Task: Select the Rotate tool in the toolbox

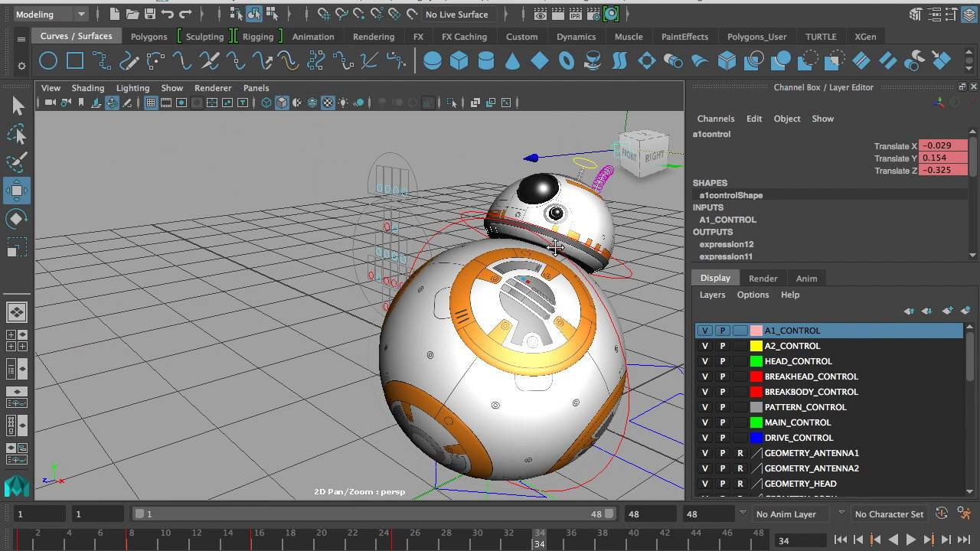Action: coord(17,220)
